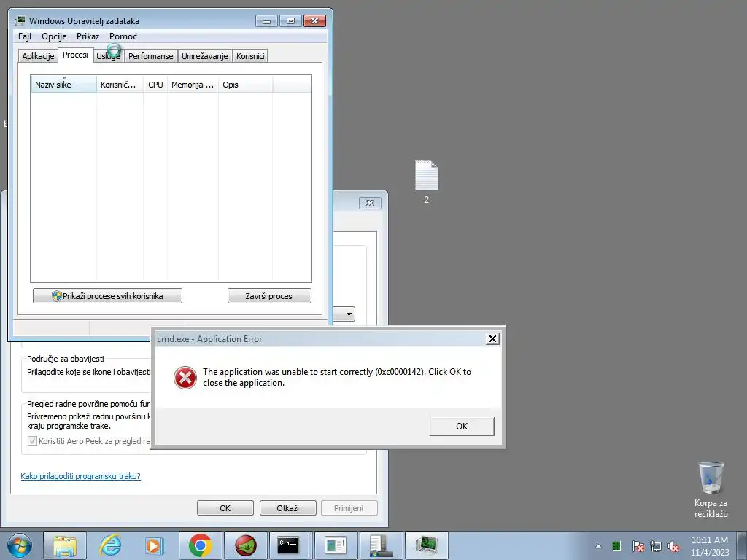The height and width of the screenshot is (560, 747).
Task: Click the muted volume tray icon
Action: tap(673, 546)
